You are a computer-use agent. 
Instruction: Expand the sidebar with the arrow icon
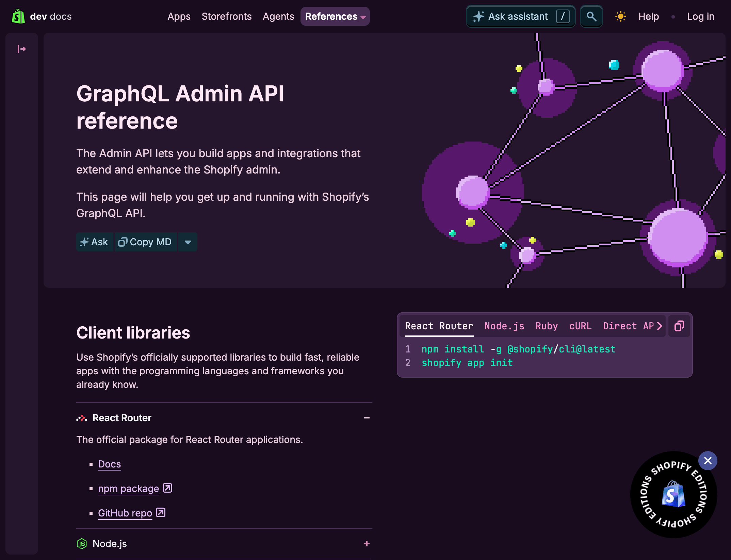point(22,49)
